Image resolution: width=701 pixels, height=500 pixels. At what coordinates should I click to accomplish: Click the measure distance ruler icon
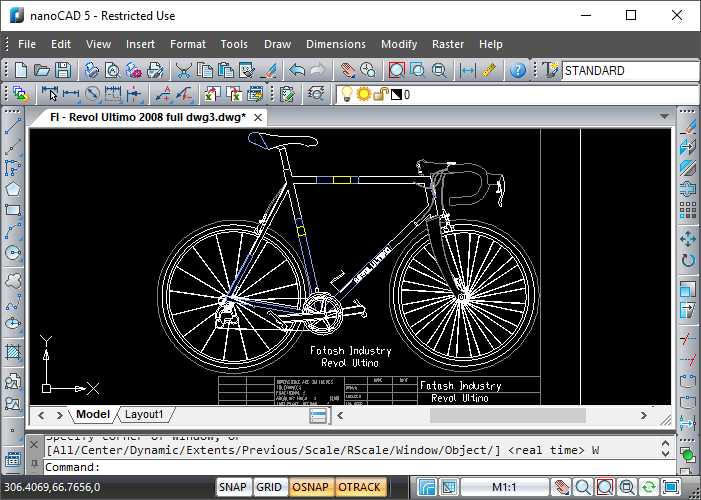[x=488, y=71]
